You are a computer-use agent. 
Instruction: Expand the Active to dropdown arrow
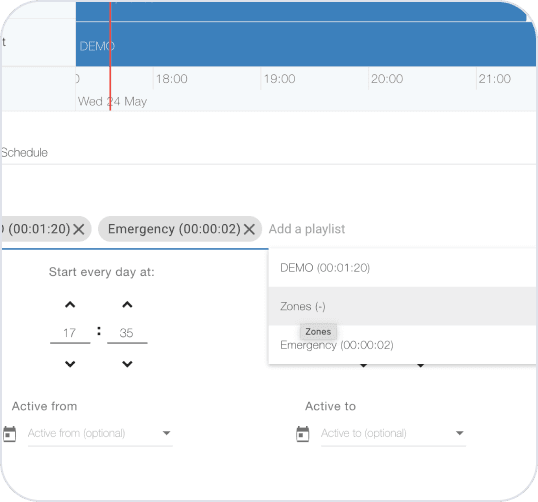459,433
